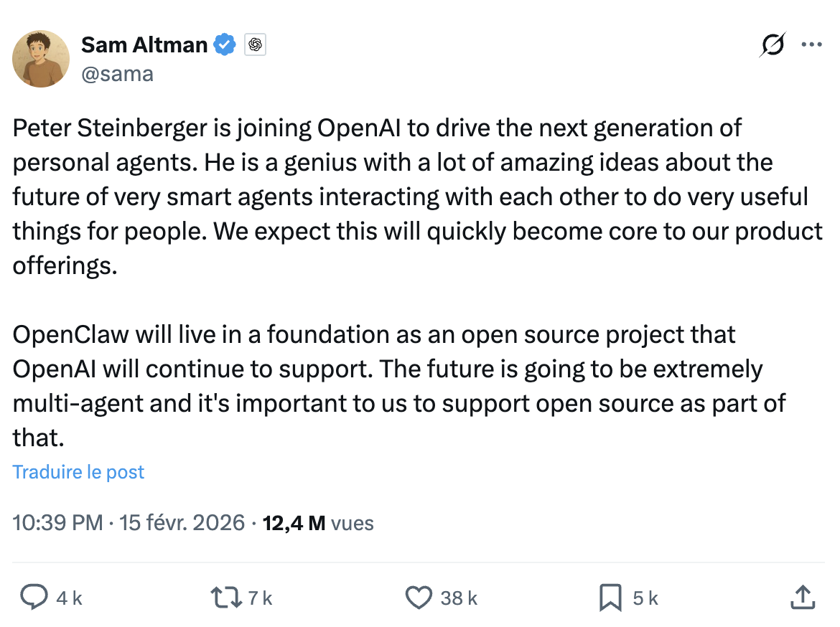This screenshot has width=840, height=627.
Task: Toggle the bookmark icon
Action: pos(610,598)
